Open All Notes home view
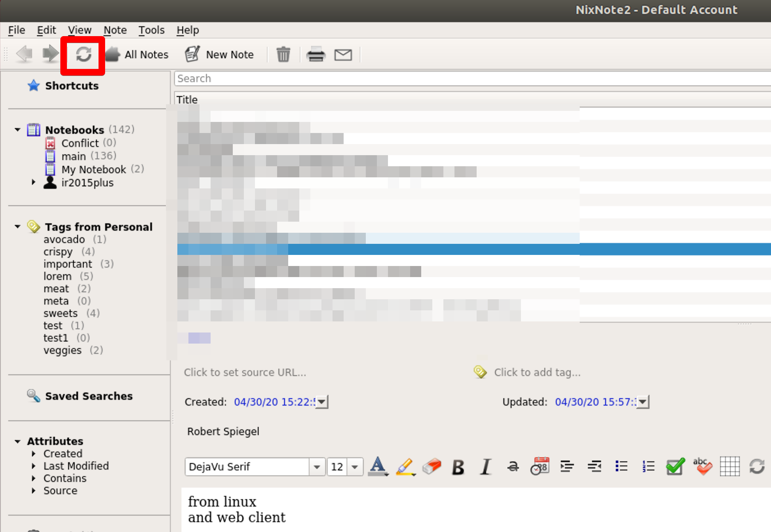Viewport: 771px width, 532px height. point(137,54)
